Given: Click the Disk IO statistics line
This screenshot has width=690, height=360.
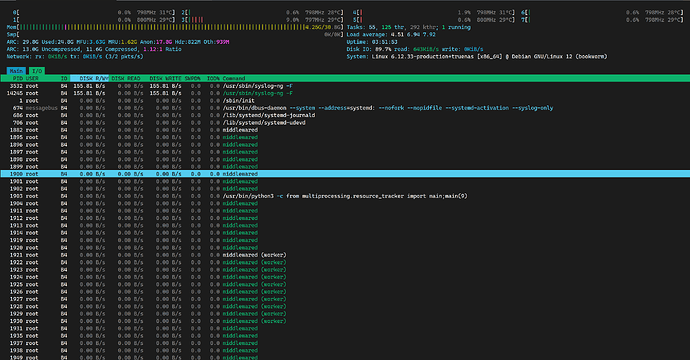Looking at the screenshot, I should click(415, 49).
